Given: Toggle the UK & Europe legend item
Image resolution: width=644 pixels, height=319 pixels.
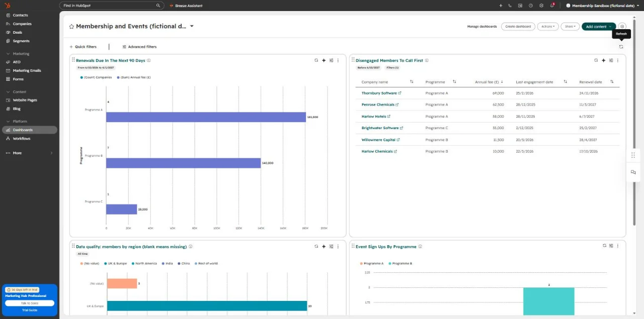Looking at the screenshot, I should pos(116,263).
